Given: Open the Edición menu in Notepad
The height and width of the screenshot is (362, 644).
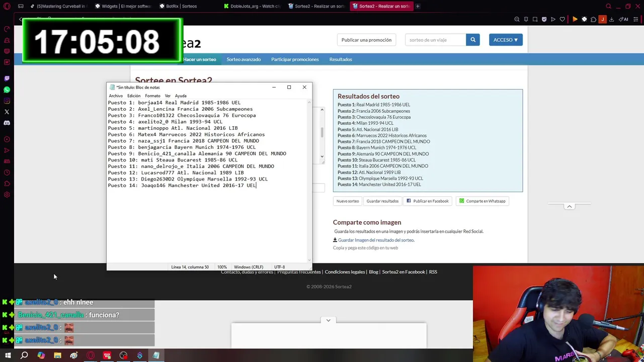Looking at the screenshot, I should 134,96.
